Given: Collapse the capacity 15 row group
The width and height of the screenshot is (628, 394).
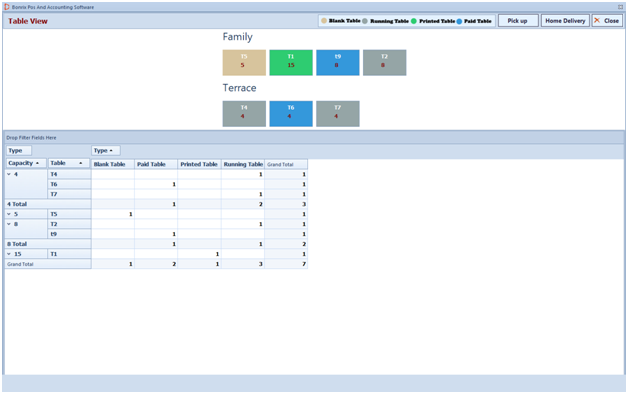Looking at the screenshot, I should click(9, 254).
